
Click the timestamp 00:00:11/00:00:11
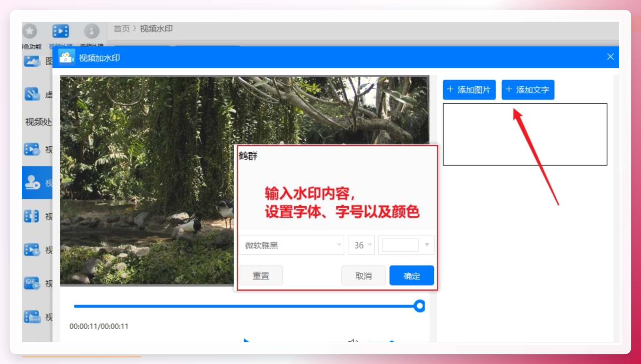tap(99, 326)
